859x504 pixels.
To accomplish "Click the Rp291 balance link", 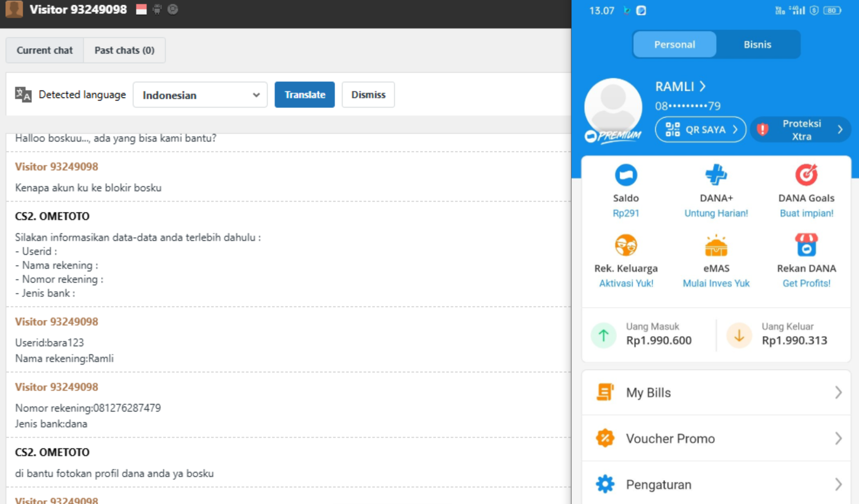I will pyautogui.click(x=626, y=213).
